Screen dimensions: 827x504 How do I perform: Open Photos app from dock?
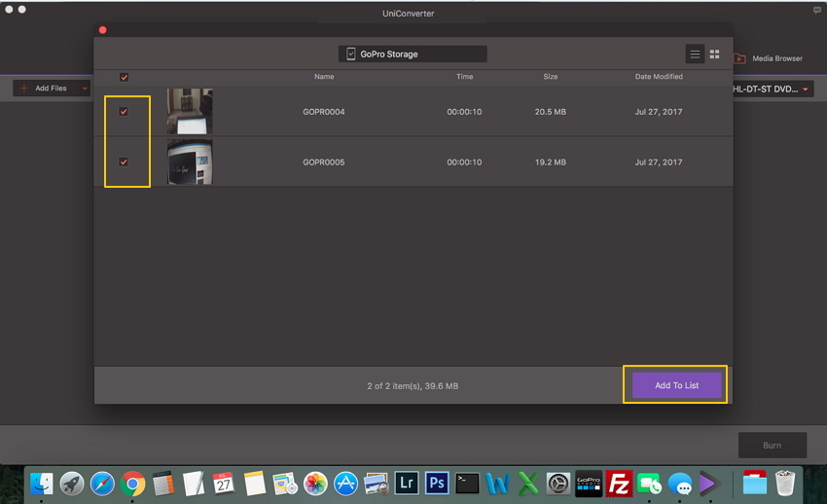tap(315, 484)
